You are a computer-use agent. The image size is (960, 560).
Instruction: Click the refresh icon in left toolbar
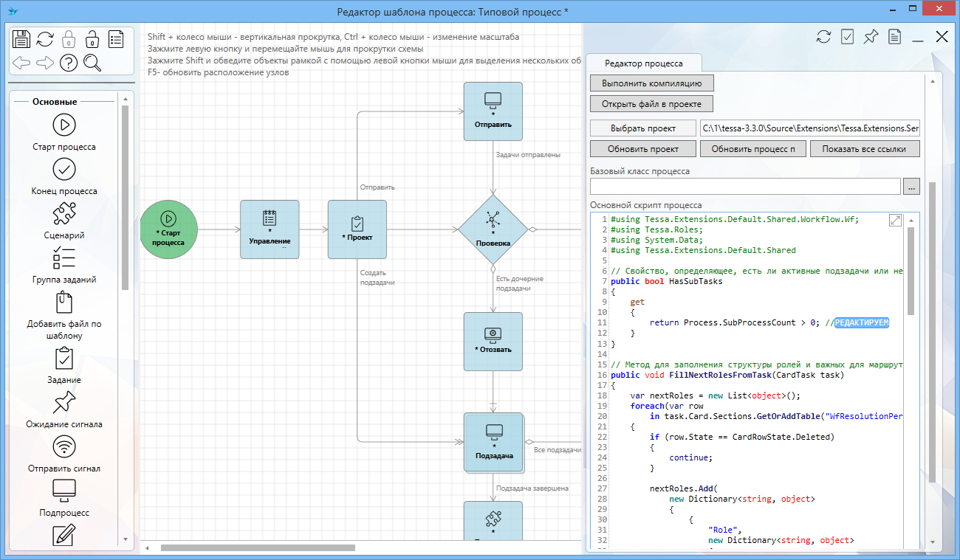45,38
